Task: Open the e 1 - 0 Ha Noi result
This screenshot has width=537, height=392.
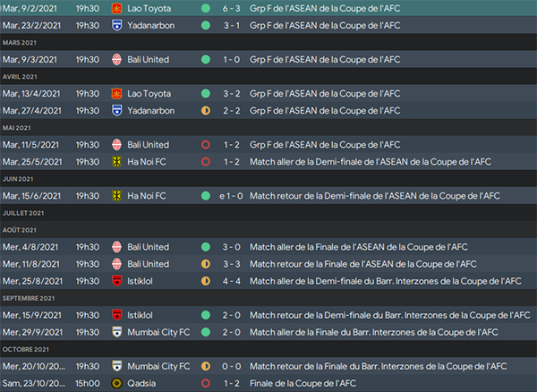Action: tap(231, 196)
